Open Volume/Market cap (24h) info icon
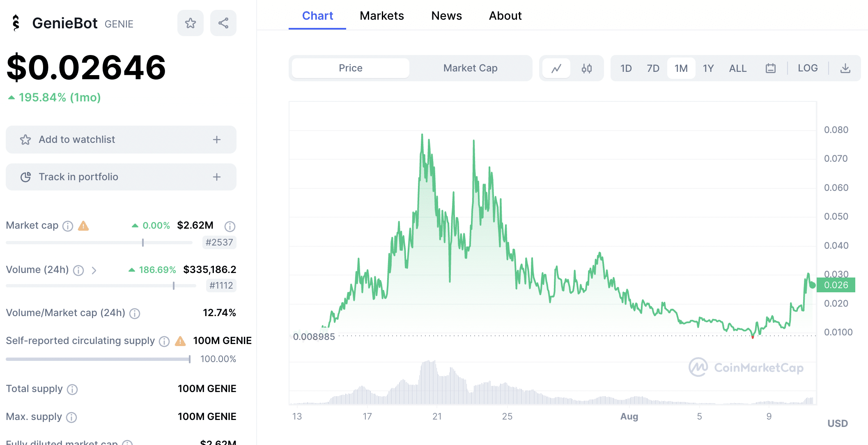This screenshot has height=445, width=868. pyautogui.click(x=135, y=314)
